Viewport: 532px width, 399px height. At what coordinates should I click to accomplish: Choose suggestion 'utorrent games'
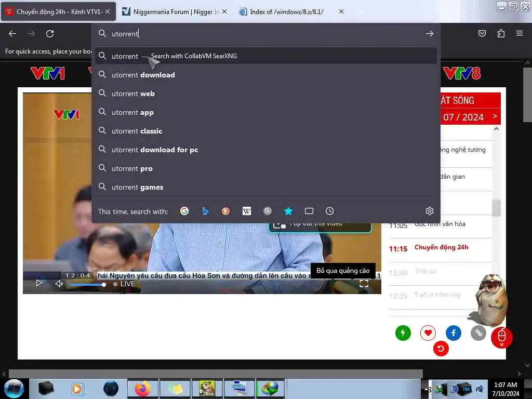tap(265, 187)
